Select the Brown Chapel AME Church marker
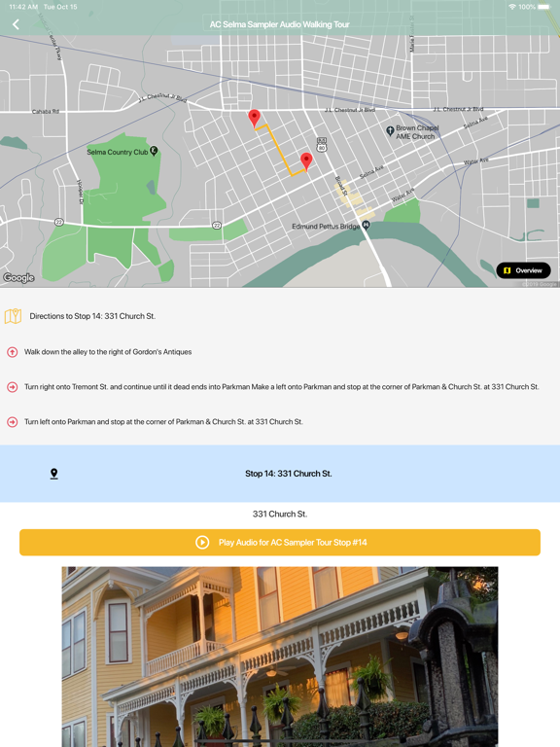 point(390,130)
